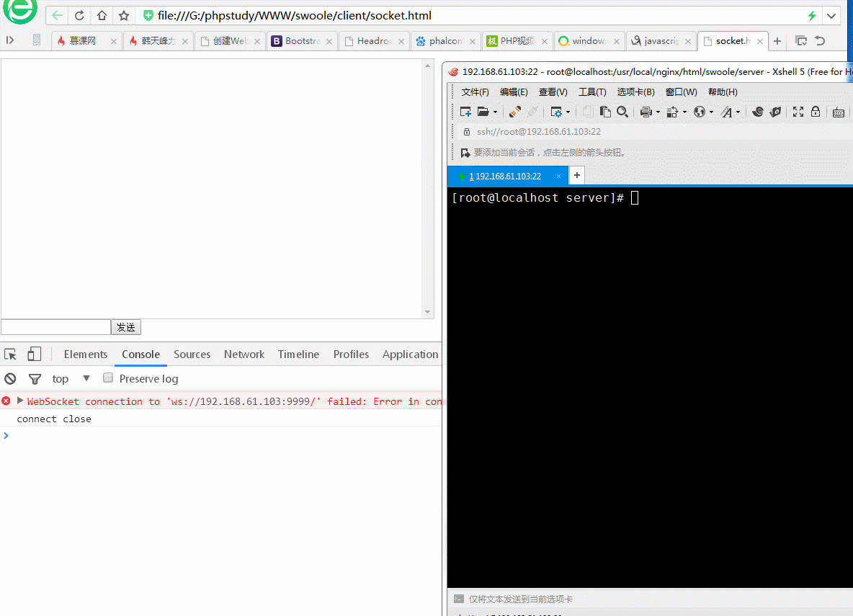The height and width of the screenshot is (616, 853).
Task: Toggle the device toolbar icon in DevTools
Action: [34, 354]
